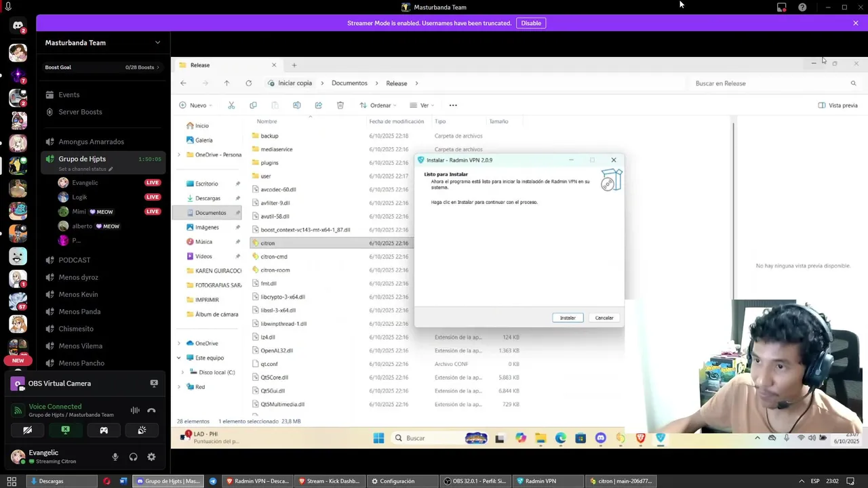Open OBS 32.0.1 taskbar button

[475, 481]
